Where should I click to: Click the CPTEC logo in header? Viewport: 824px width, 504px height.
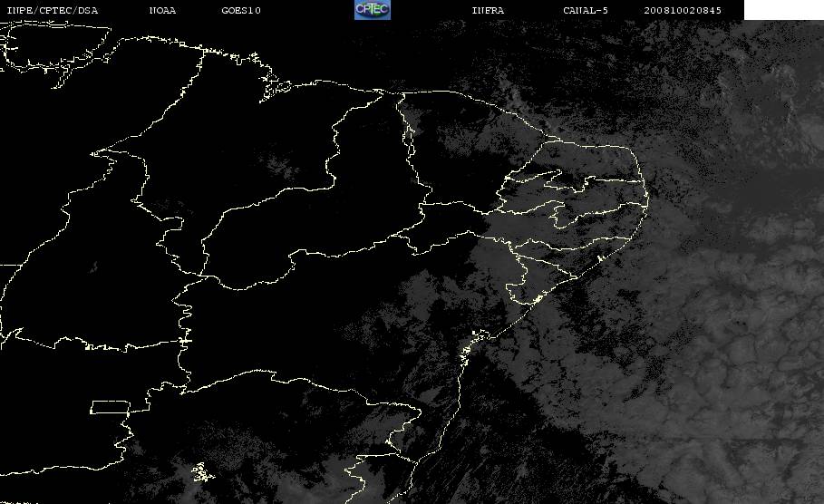coord(373,10)
